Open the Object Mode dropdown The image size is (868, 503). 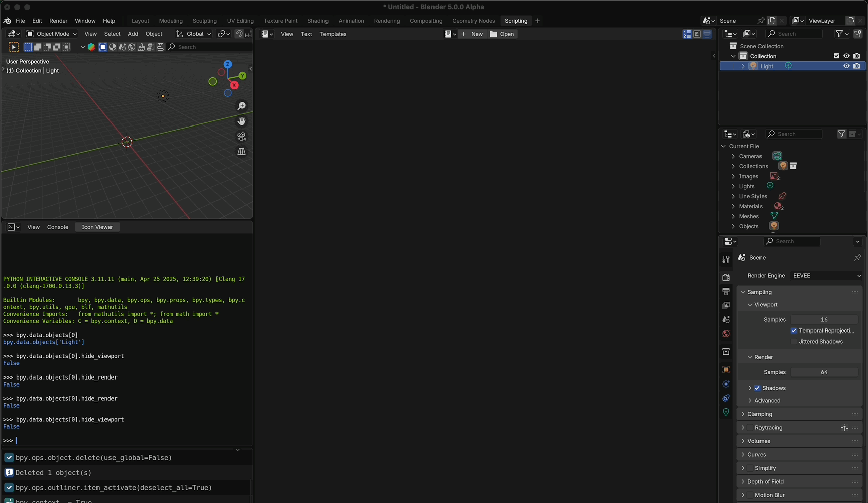(x=51, y=34)
